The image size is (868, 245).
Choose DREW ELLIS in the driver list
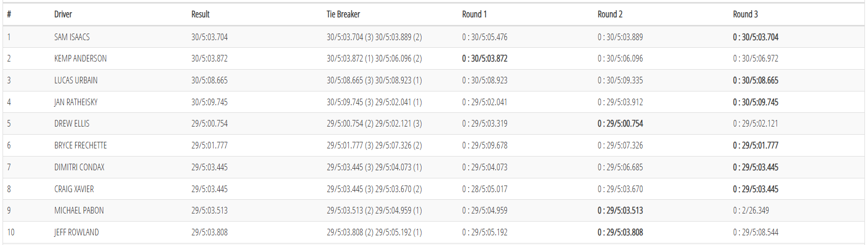[x=72, y=124]
